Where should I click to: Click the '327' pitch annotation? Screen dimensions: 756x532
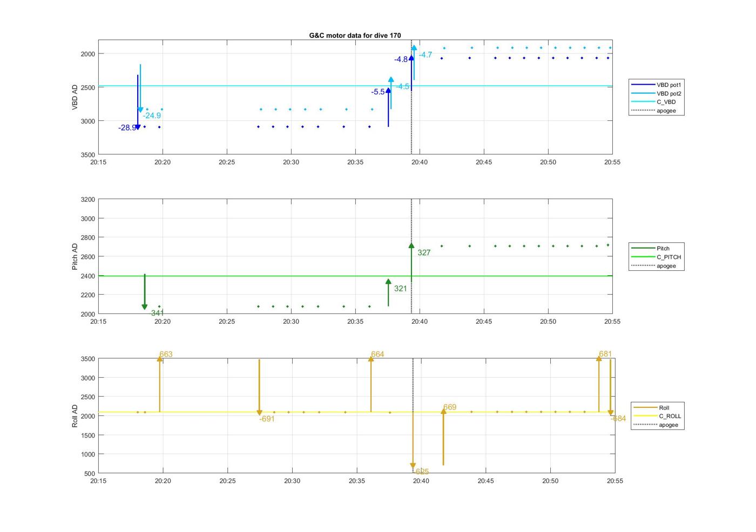pos(424,253)
